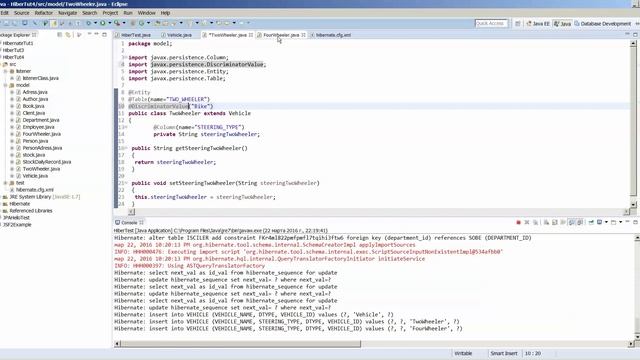Maximize the Package Explorer view

104,35
